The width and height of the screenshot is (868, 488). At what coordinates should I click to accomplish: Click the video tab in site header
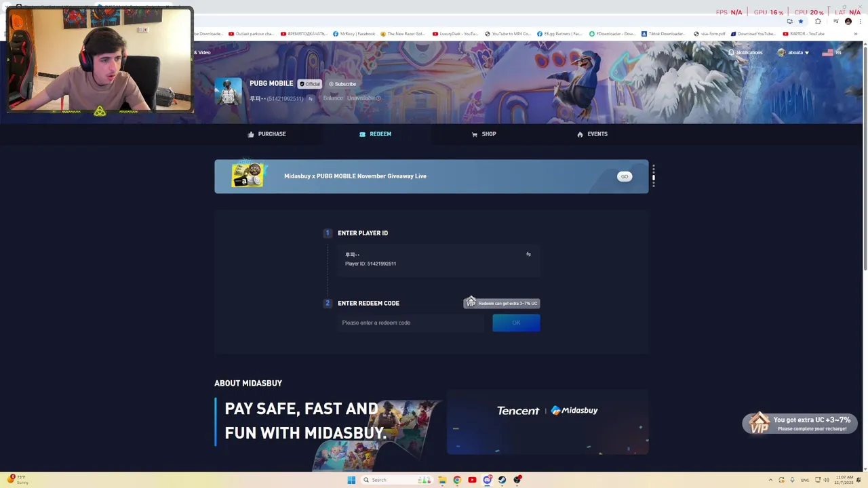(202, 52)
